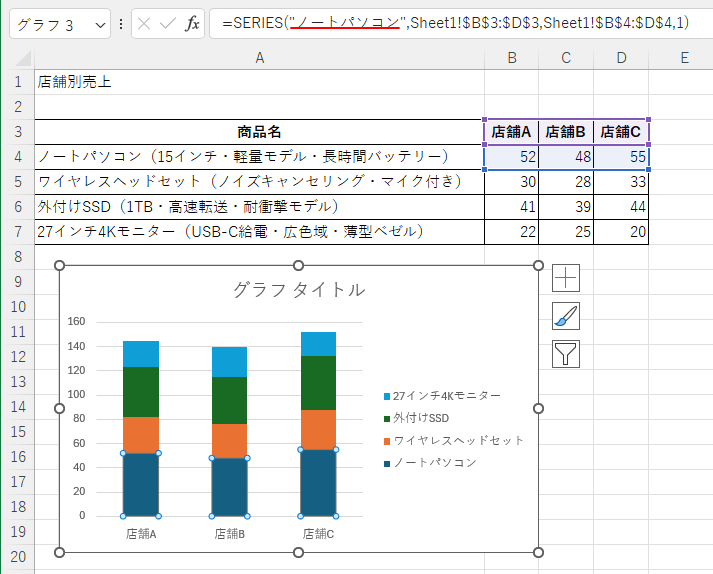Click the orange headset segment for 店舗C
713x574 pixels.
[x=318, y=430]
